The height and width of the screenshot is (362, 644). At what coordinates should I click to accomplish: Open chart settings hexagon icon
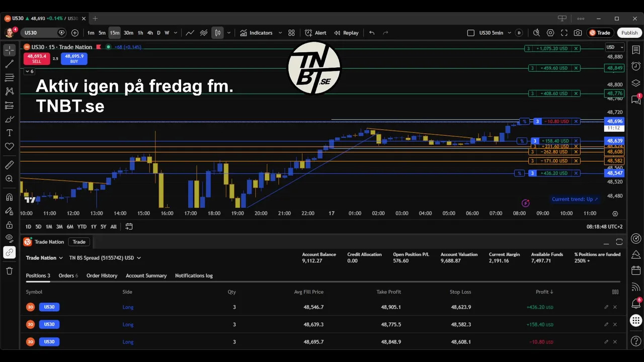click(x=550, y=33)
